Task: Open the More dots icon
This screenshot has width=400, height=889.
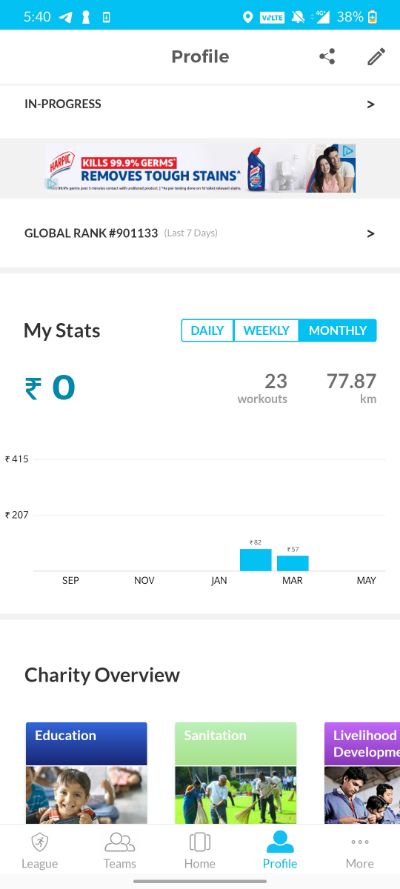Action: tap(360, 842)
